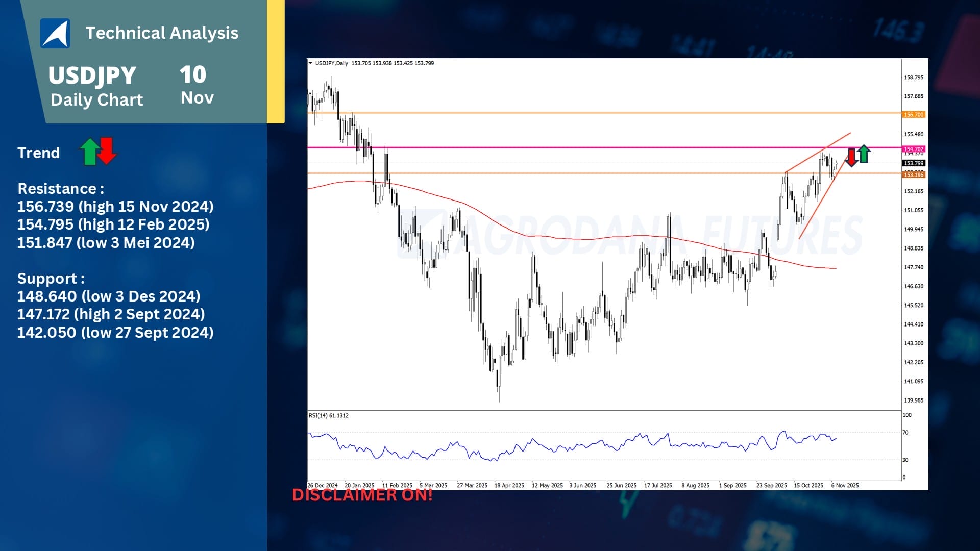Click the DISCLAIMER ON! red text

coord(362,495)
